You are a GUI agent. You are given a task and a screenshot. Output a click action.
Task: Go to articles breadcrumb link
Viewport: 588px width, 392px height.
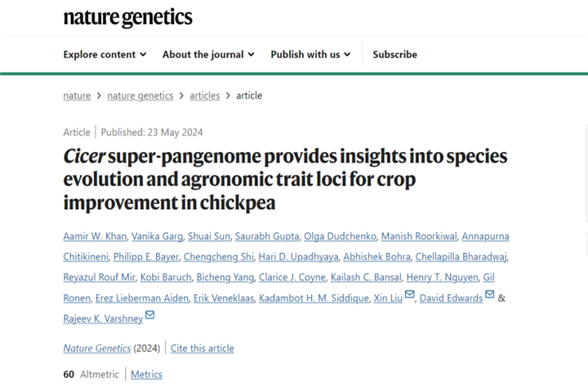point(205,96)
